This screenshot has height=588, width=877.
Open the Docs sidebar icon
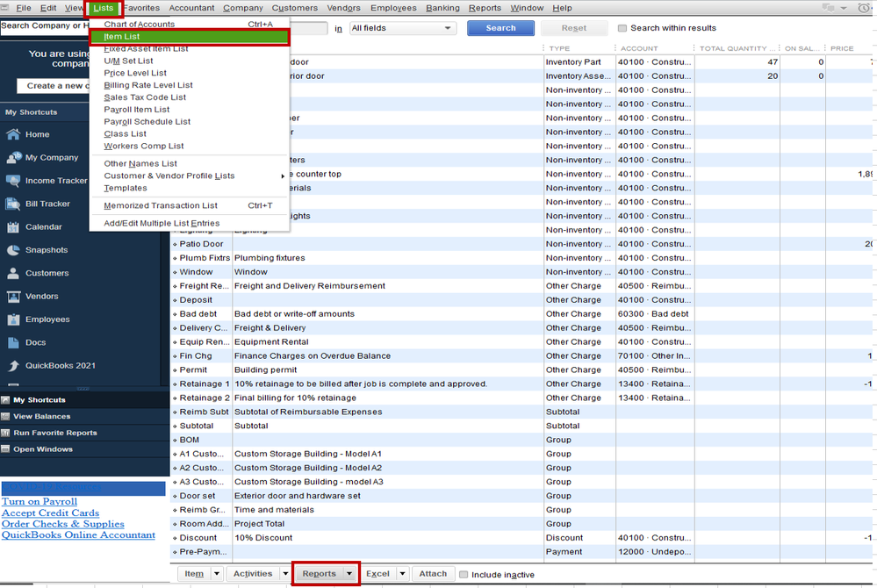tap(13, 342)
